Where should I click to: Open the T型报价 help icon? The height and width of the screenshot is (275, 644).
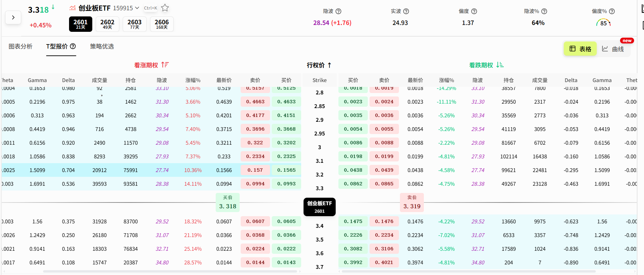tap(73, 46)
